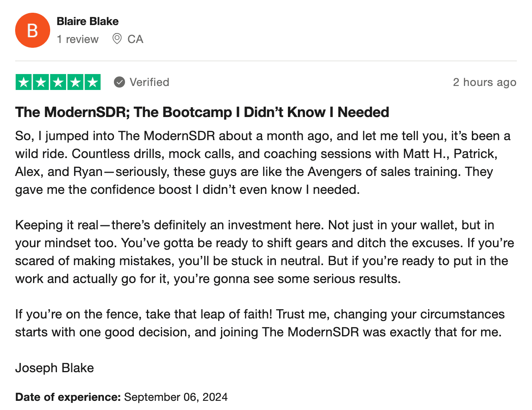
Task: Open the review title about The ModernSDR Bootcamp
Action: (202, 112)
